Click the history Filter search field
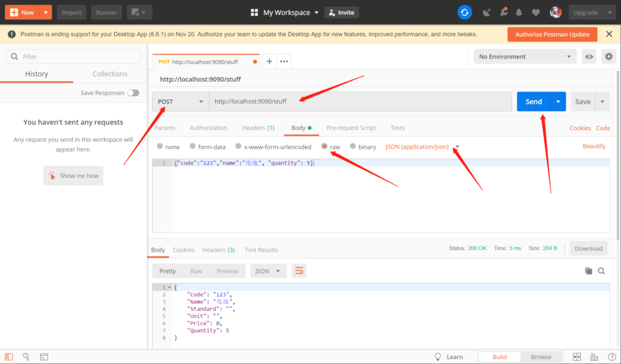Viewport: 621px width, 364px height. point(73,56)
